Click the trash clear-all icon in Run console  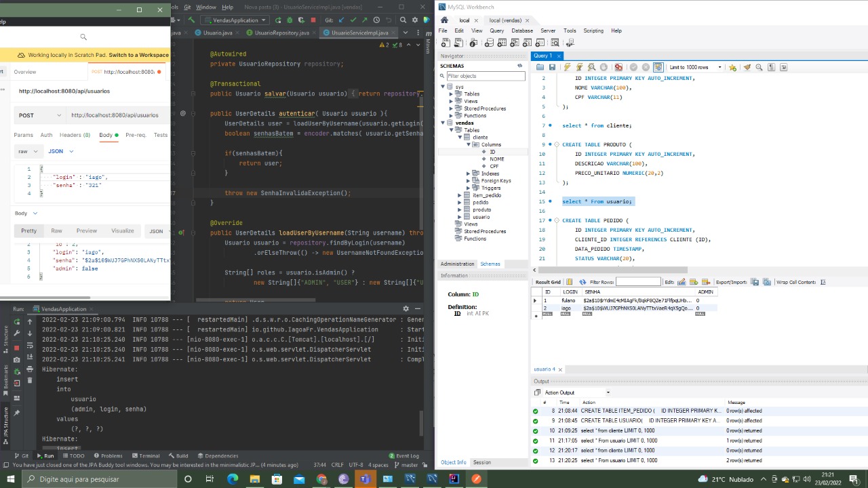tap(30, 382)
